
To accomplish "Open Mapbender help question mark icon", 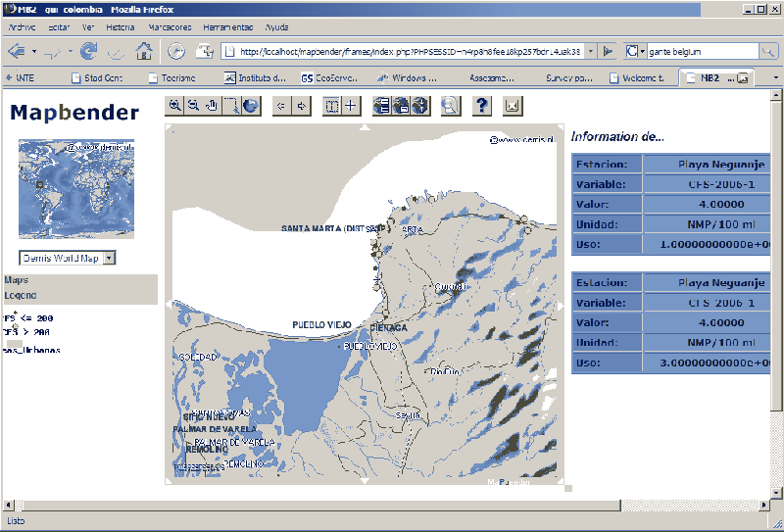I will (482, 106).
